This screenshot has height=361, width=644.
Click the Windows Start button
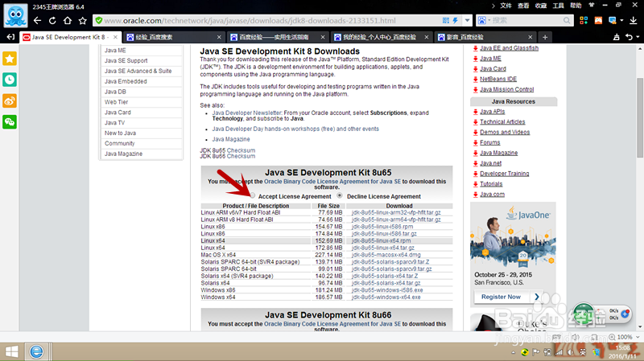[11, 351]
